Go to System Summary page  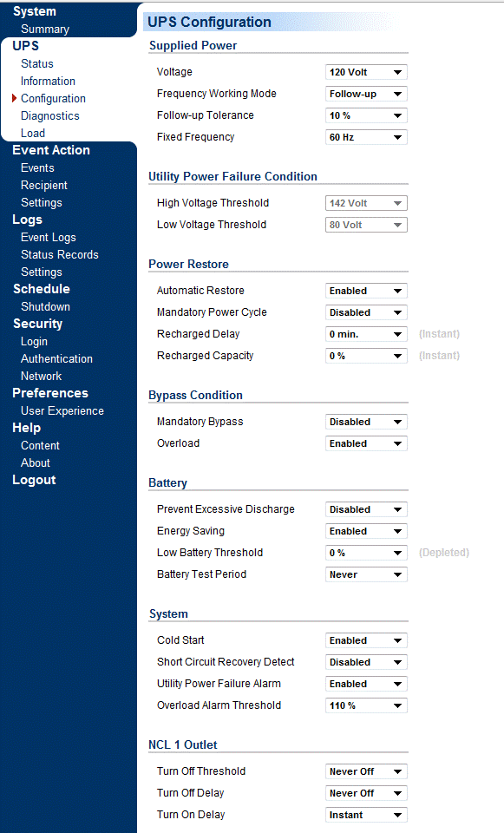pos(45,30)
